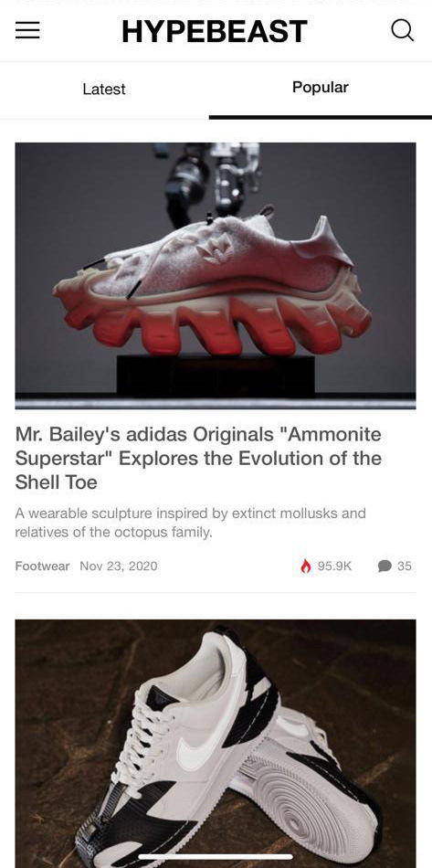
Task: Click the 95.9K hype count
Action: coord(334,566)
